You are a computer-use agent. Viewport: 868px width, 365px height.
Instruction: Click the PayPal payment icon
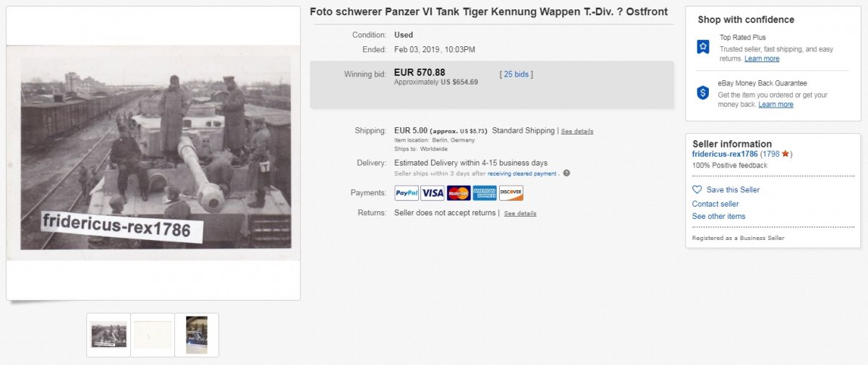pos(407,193)
